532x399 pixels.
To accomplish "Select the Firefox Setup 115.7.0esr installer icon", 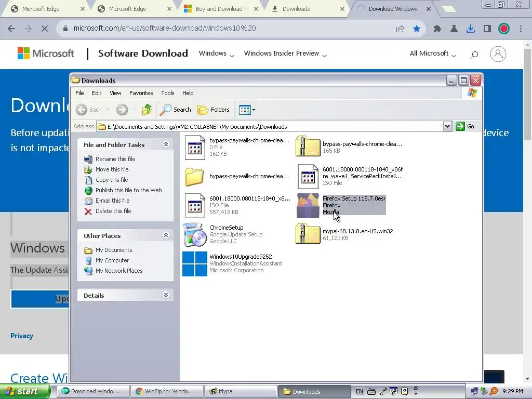I will tap(308, 206).
